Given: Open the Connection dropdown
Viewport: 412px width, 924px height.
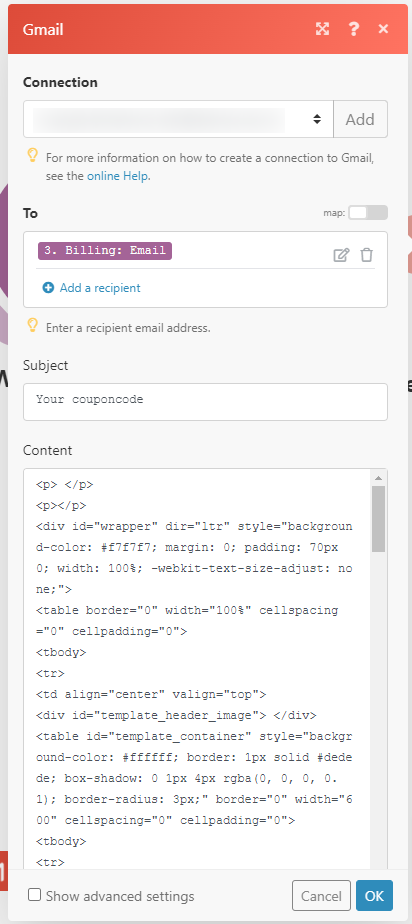Looking at the screenshot, I should click(x=179, y=119).
